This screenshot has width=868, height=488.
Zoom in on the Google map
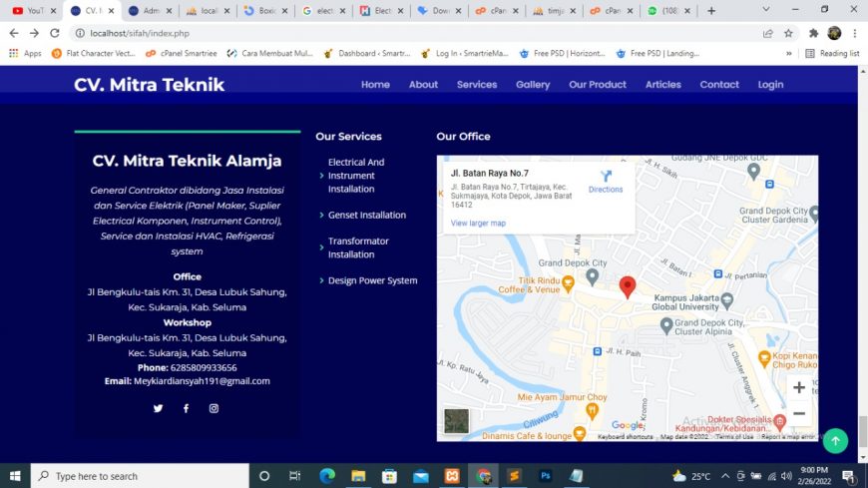click(799, 387)
